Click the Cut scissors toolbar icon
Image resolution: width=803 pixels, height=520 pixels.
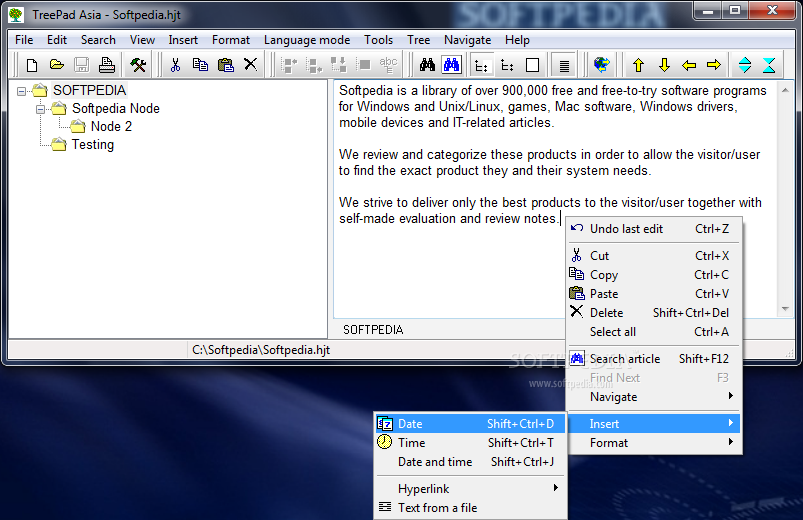(176, 65)
